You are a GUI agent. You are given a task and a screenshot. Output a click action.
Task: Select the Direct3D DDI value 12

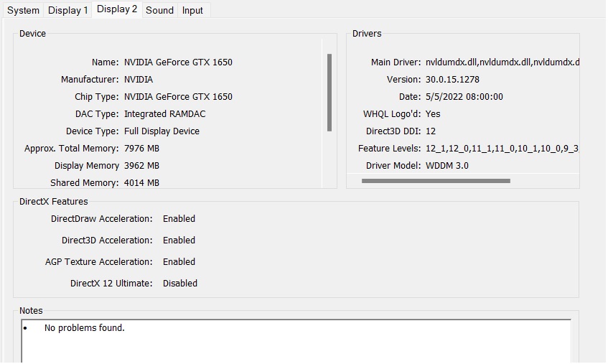coord(431,131)
